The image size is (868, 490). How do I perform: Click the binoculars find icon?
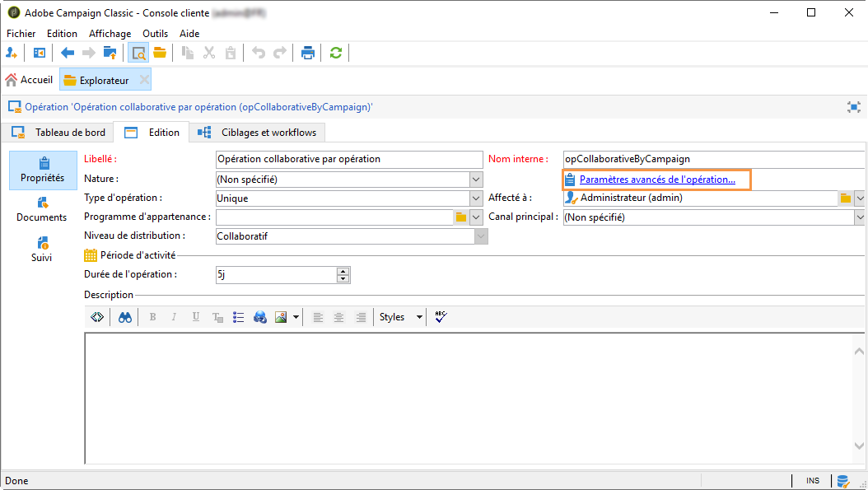[x=125, y=317]
